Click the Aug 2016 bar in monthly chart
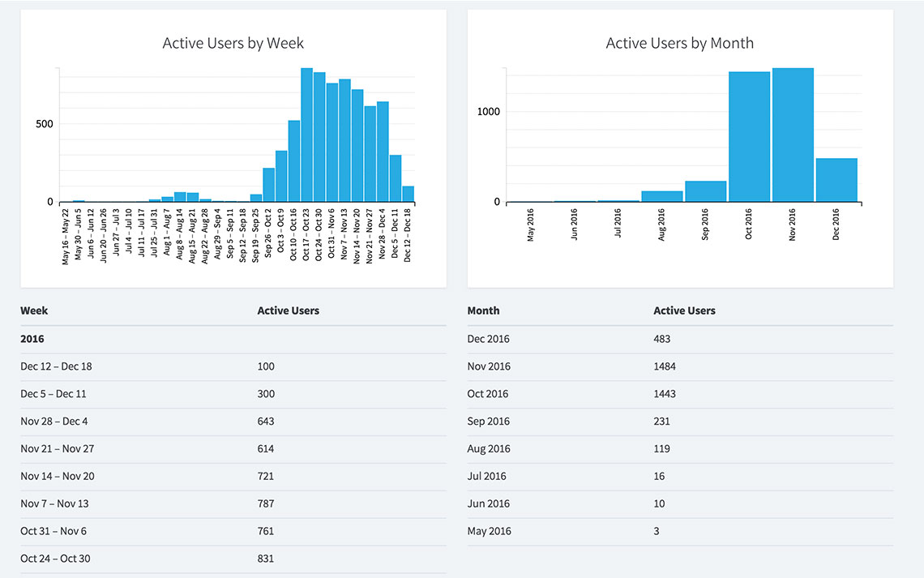924x578 pixels. coord(661,196)
